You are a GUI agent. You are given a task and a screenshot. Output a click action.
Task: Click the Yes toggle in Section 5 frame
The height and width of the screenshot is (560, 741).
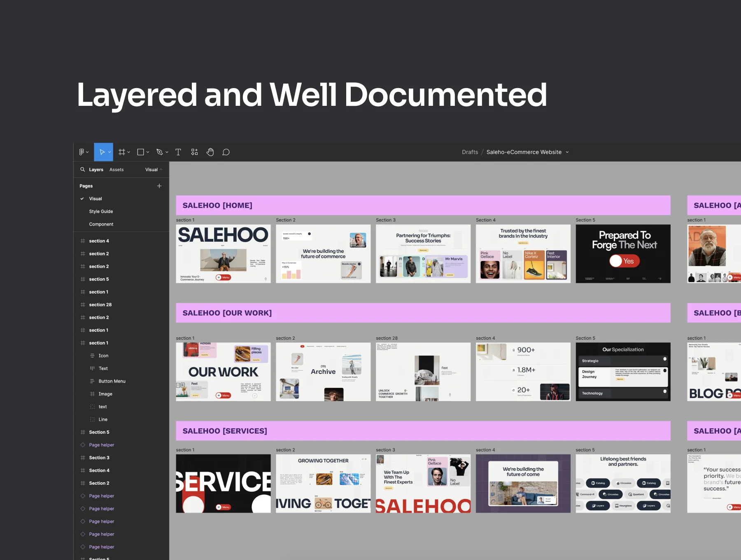coord(624,261)
